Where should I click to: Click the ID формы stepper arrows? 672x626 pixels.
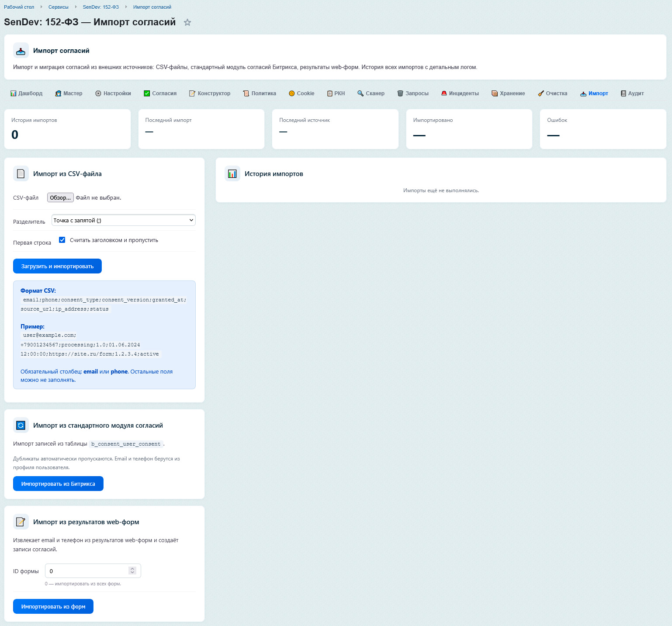click(132, 571)
